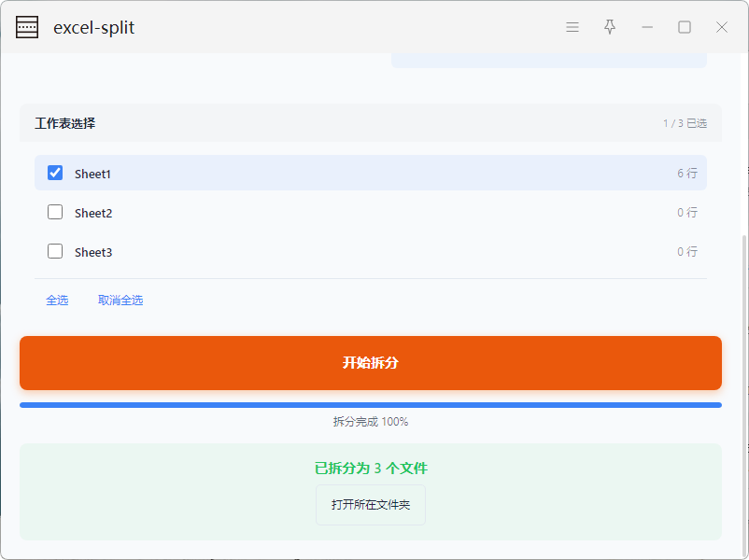Select the Sheet2 row label
This screenshot has height=560, width=749.
(x=93, y=213)
